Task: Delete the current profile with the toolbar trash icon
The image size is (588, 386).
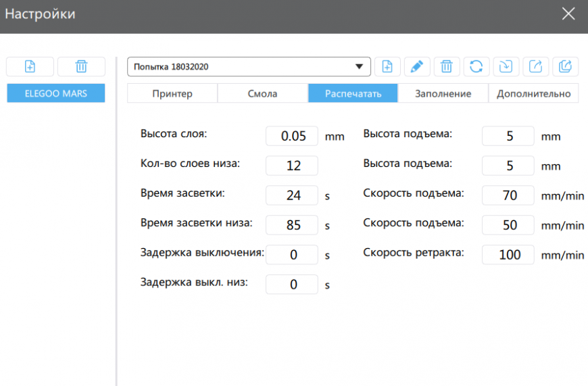Action: 447,66
